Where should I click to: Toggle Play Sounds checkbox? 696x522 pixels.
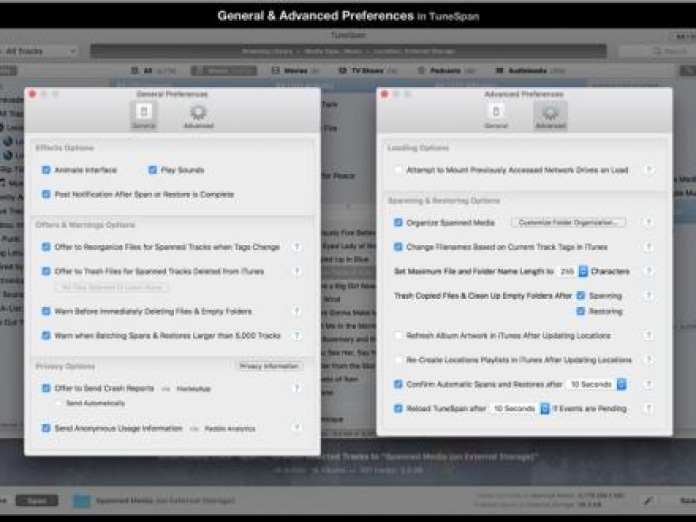coord(153,170)
